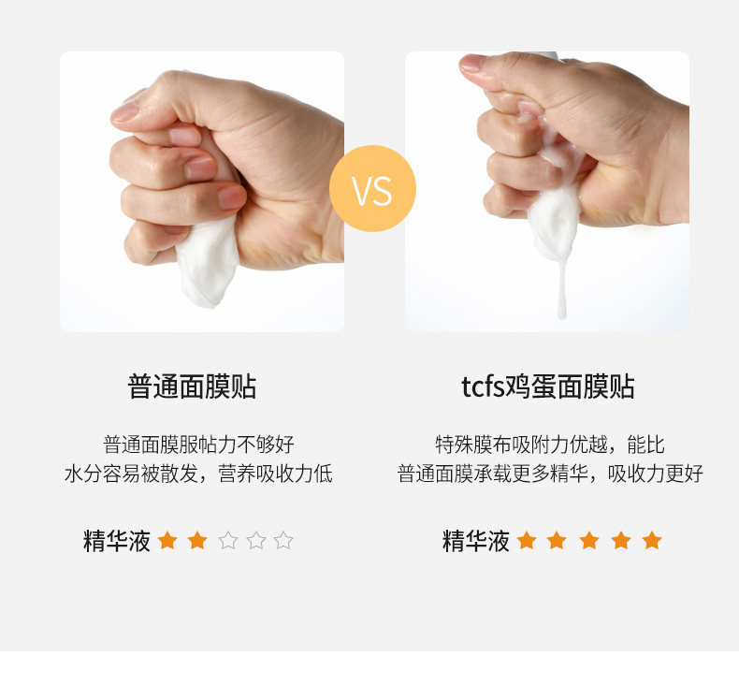Click fifth empty star under 普通面膜贴

pos(283,540)
